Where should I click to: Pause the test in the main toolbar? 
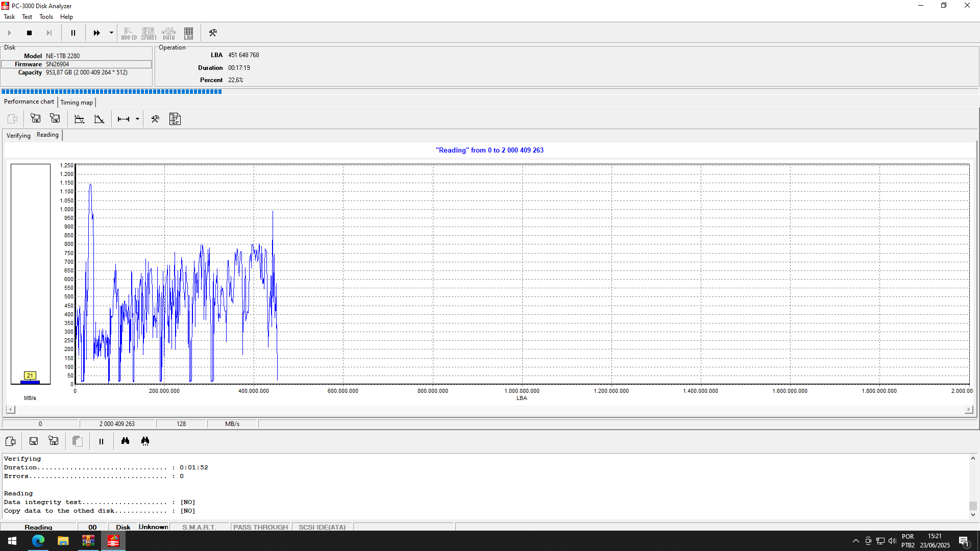(x=73, y=33)
